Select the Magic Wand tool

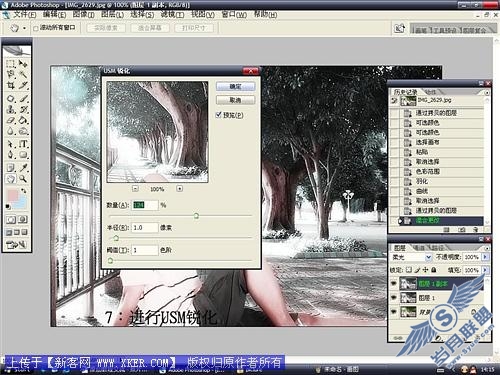point(23,74)
